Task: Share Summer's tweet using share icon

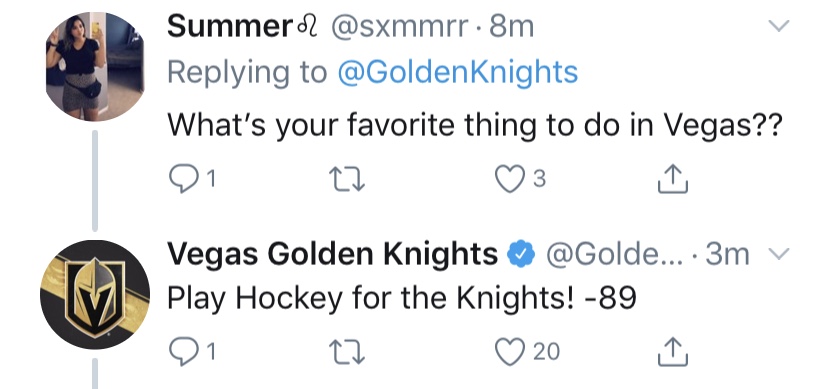Action: 673,179
